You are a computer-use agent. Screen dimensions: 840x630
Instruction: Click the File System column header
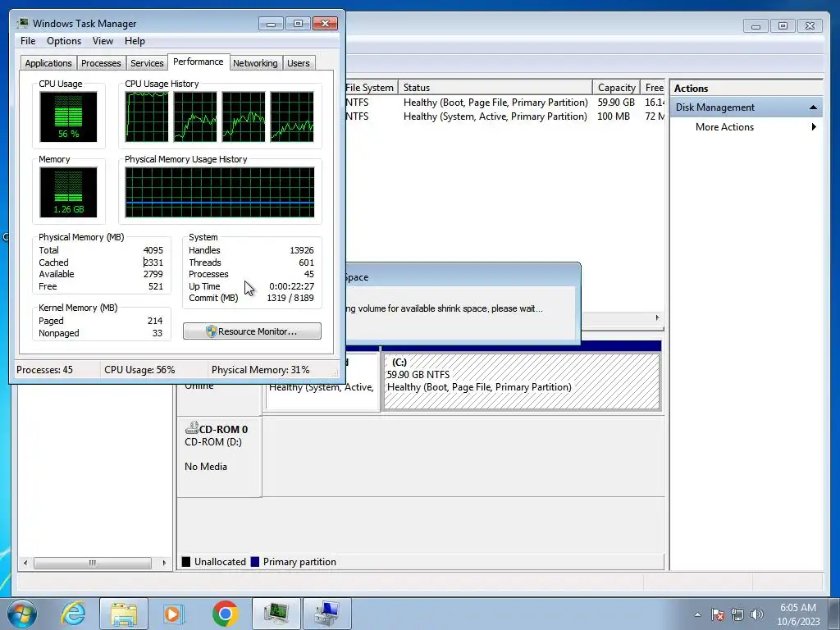coord(370,87)
